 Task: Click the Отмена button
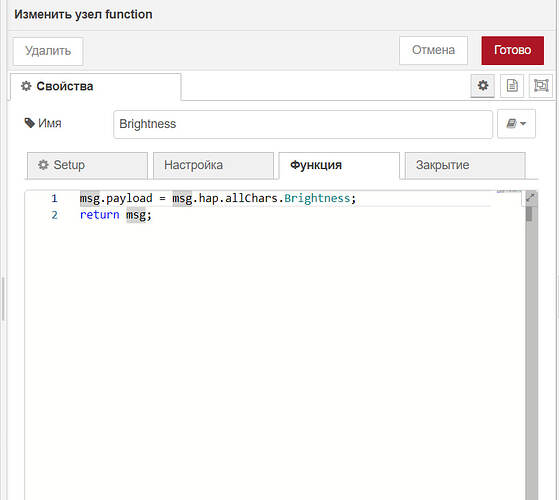click(x=433, y=50)
